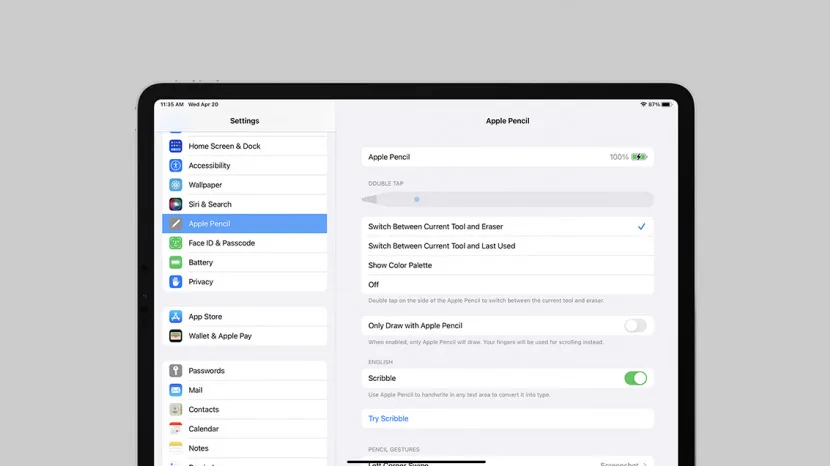This screenshot has width=830, height=466.
Task: Open Notes settings
Action: (x=245, y=448)
